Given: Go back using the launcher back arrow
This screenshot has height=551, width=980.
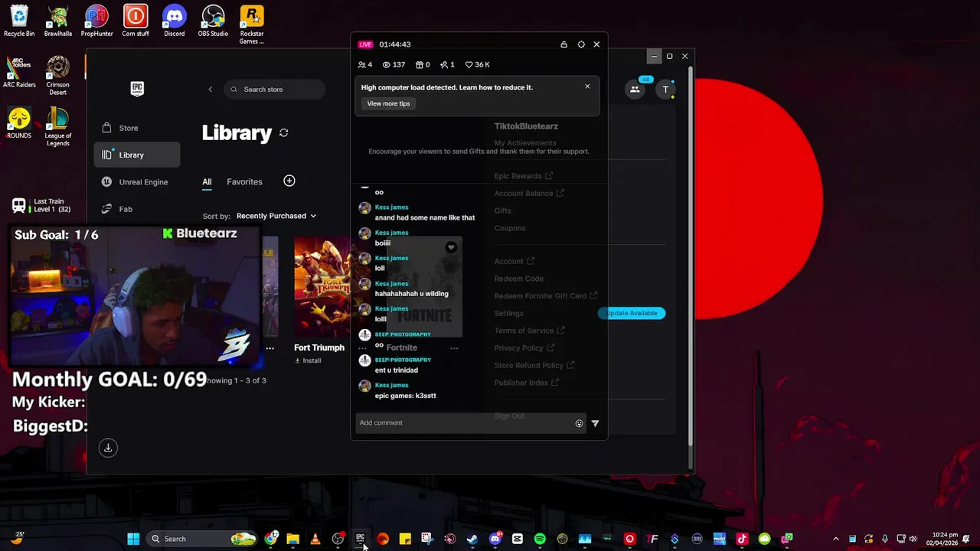Looking at the screenshot, I should 211,90.
